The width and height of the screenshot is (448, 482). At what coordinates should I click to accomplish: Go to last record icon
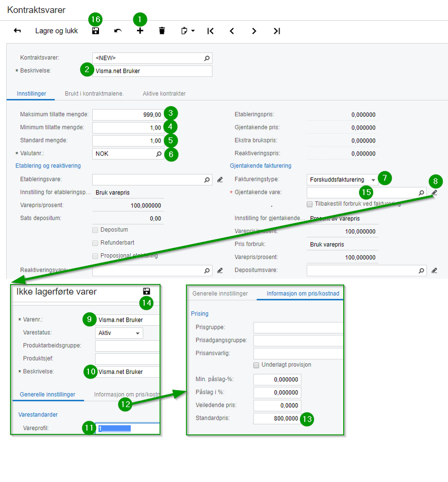pyautogui.click(x=277, y=31)
